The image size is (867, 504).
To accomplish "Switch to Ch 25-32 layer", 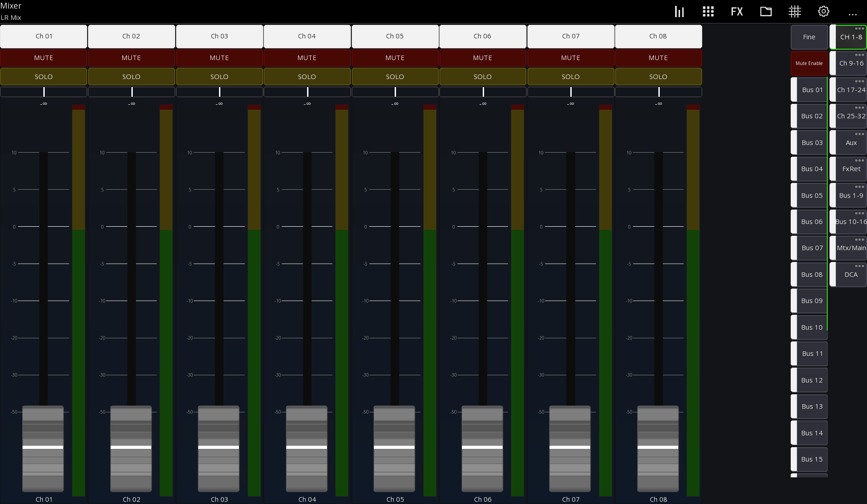I will pyautogui.click(x=848, y=116).
